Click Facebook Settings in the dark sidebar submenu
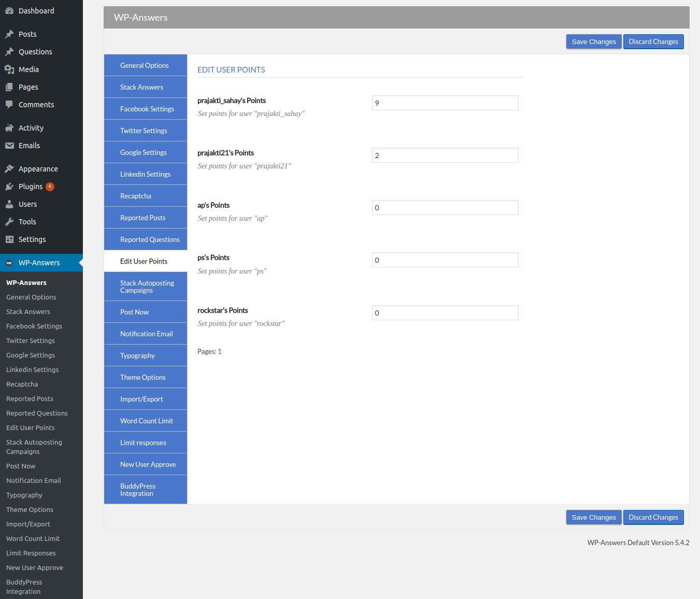 [x=34, y=326]
